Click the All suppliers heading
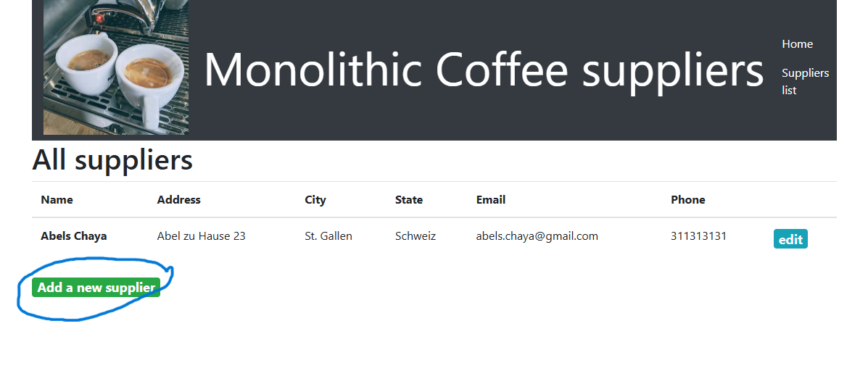Viewport: 868px width, 371px height. click(x=112, y=160)
